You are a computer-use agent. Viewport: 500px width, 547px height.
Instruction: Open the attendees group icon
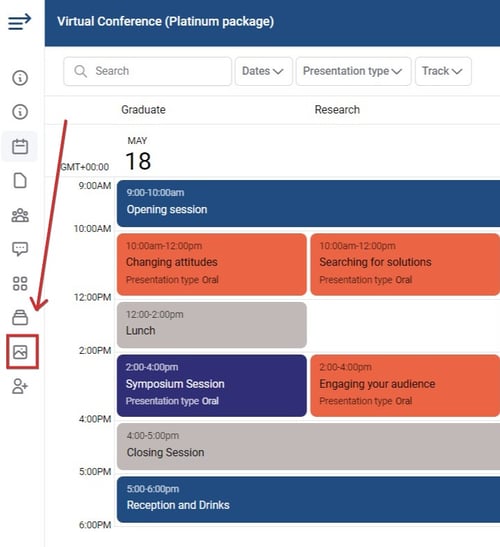tap(20, 215)
